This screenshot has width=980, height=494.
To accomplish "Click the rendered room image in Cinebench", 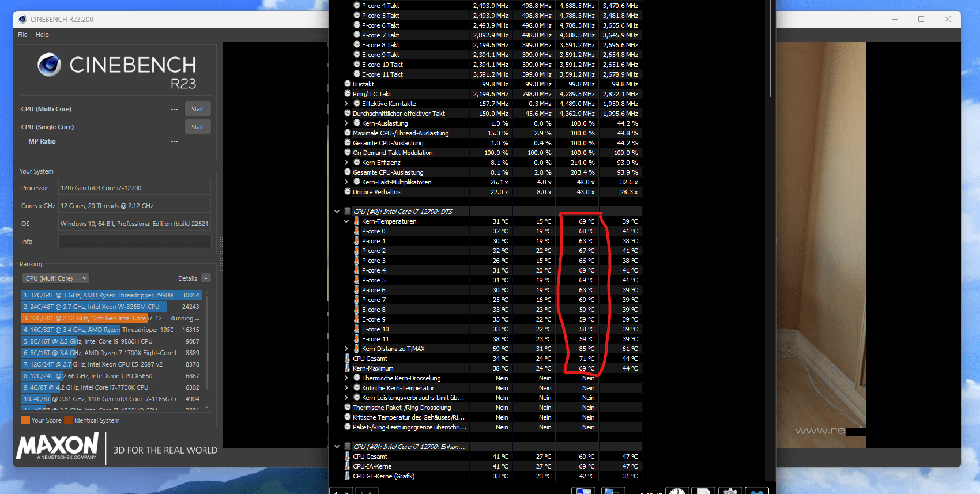I will click(820, 245).
